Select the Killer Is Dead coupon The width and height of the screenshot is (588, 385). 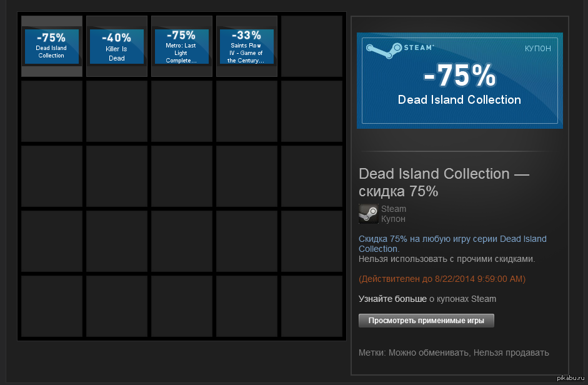tap(117, 46)
